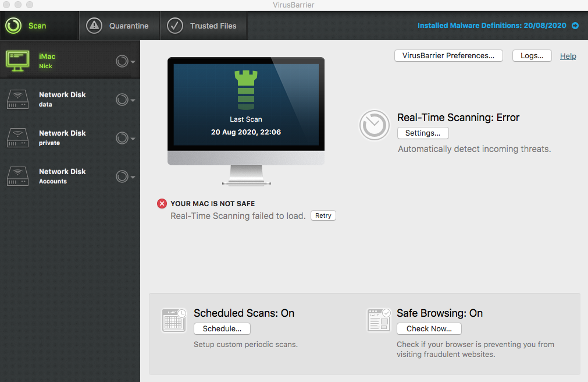Click the red error X icon
This screenshot has height=382, width=588.
point(162,204)
